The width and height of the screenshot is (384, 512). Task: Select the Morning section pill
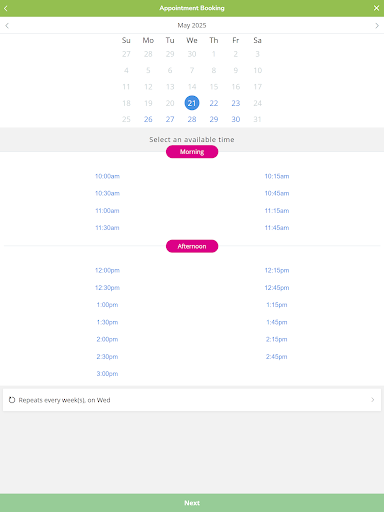coord(192,152)
